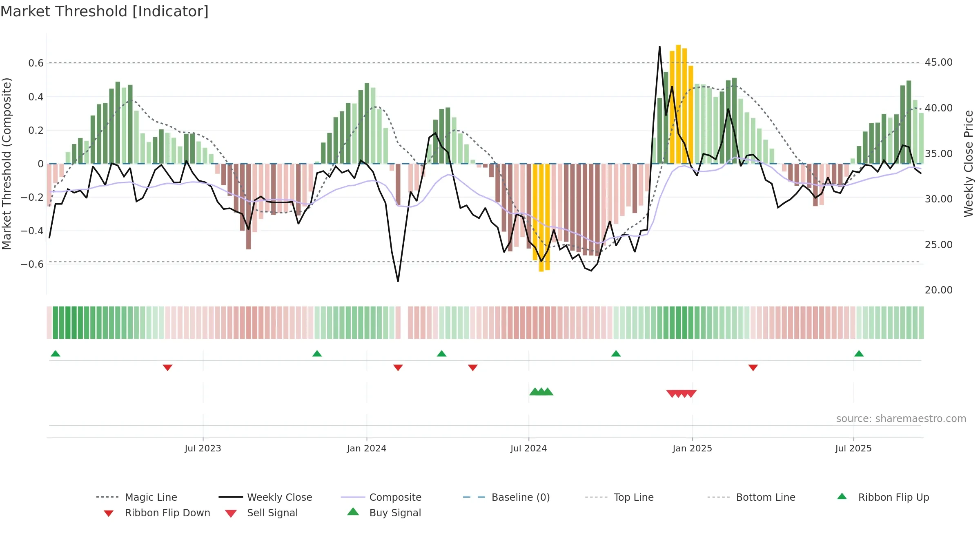Click the −0.6 left axis tick label

32,264
